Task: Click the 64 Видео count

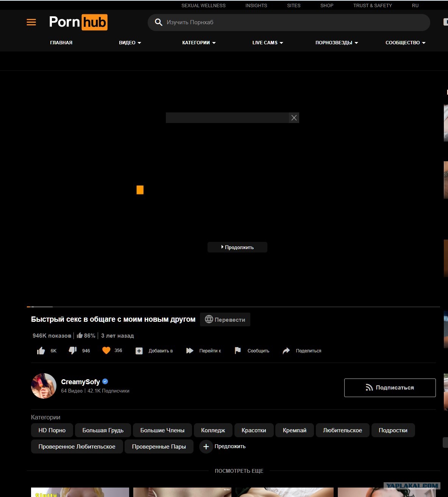Action: coord(72,391)
